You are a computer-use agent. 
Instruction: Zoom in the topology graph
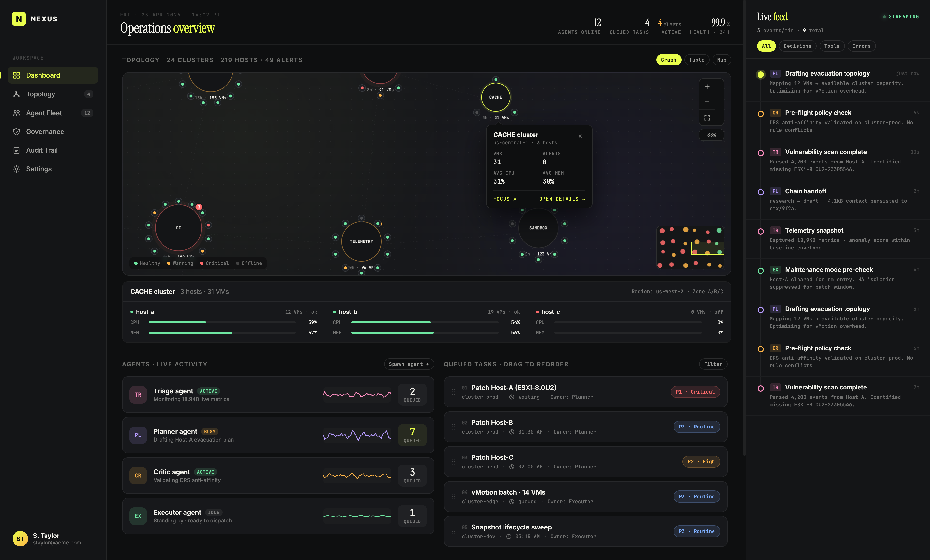[707, 86]
